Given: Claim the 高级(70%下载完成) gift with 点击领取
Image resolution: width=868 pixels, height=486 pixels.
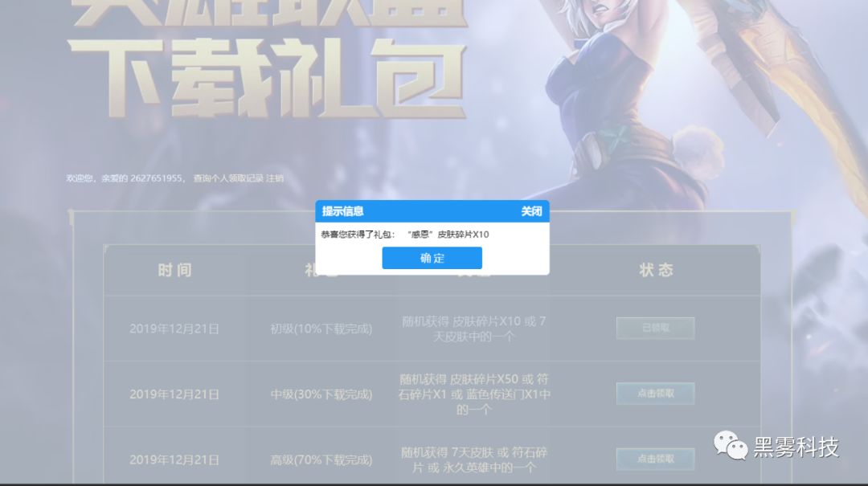Looking at the screenshot, I should (x=656, y=459).
